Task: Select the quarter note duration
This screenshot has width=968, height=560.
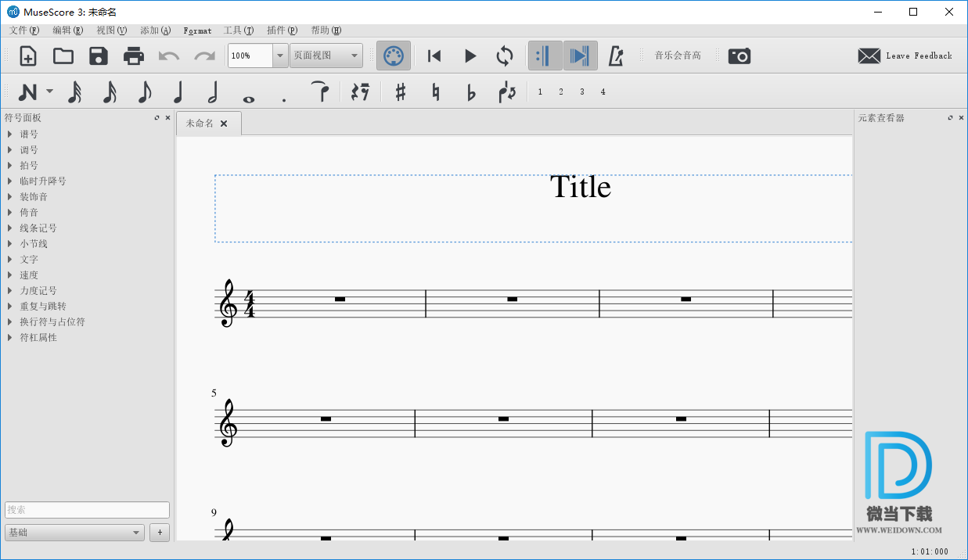Action: pos(178,92)
